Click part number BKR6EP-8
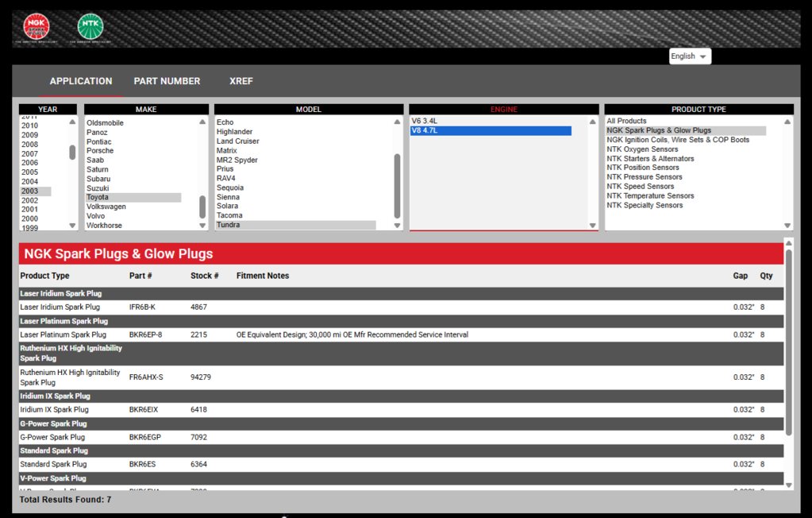 click(x=145, y=335)
